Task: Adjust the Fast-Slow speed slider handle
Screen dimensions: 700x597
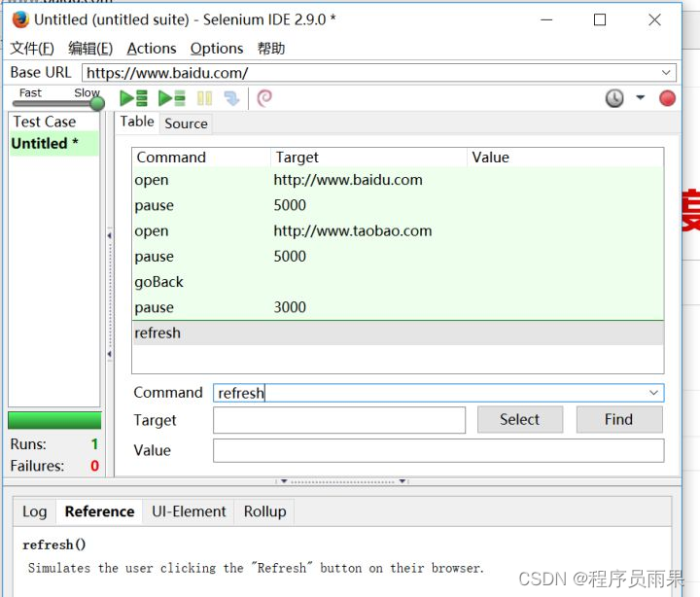Action: click(x=97, y=104)
